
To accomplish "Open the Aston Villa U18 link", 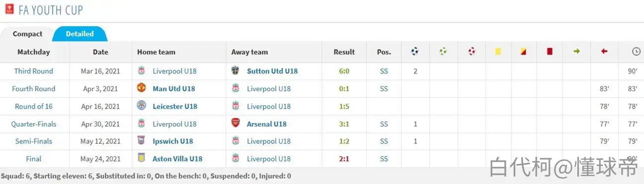I will 177,159.
